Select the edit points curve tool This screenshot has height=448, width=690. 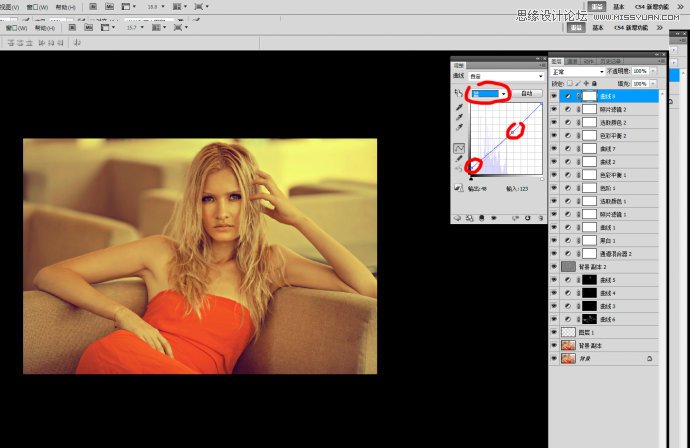coord(459,148)
